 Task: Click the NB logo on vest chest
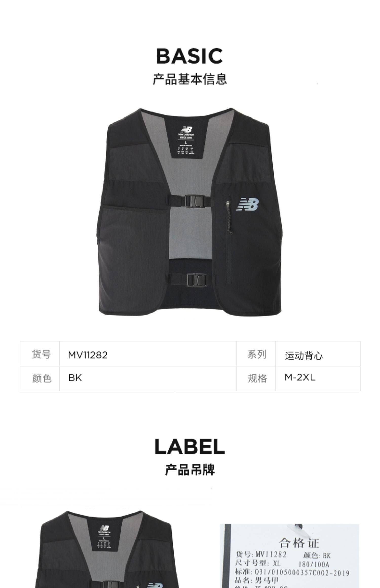248,204
